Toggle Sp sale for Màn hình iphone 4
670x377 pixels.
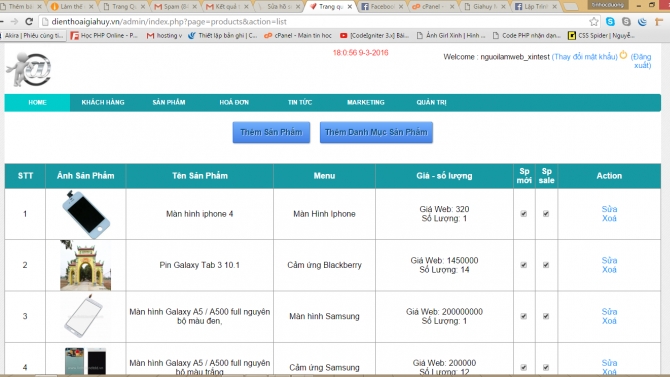pos(546,214)
